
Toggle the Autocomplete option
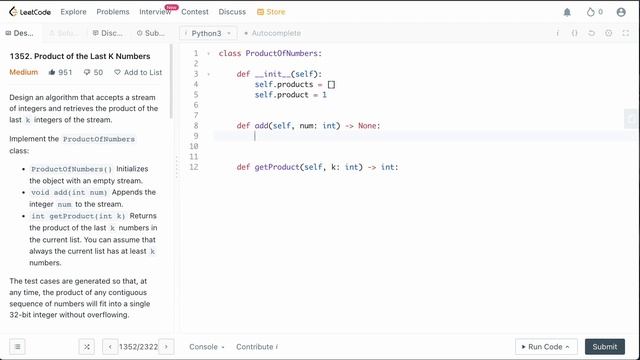[272, 33]
